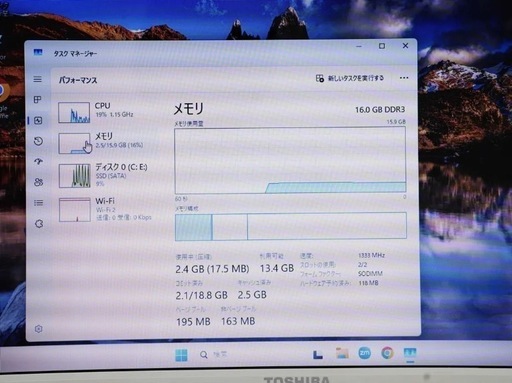The image size is (512, 383).
Task: Click the SODIMM form factor value
Action: (370, 274)
